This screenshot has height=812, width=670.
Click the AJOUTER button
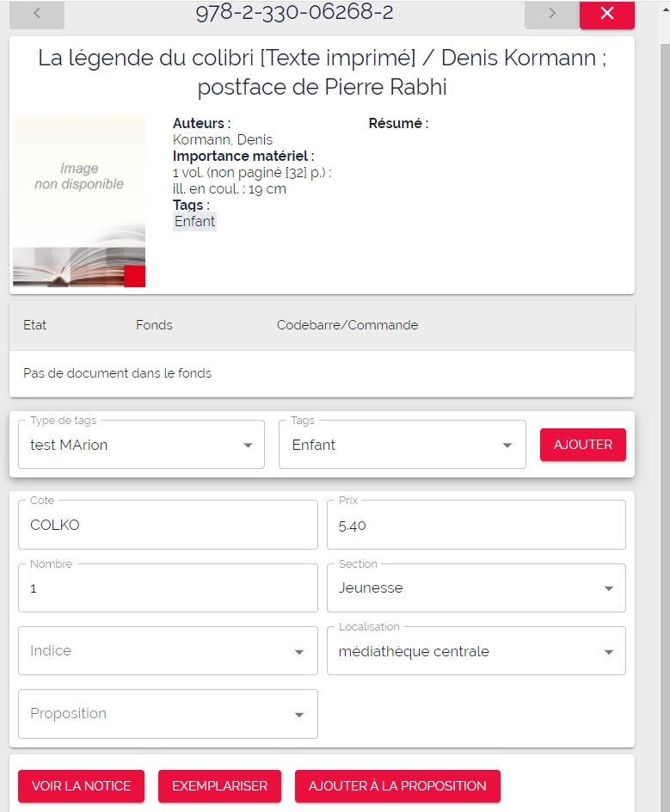(583, 445)
